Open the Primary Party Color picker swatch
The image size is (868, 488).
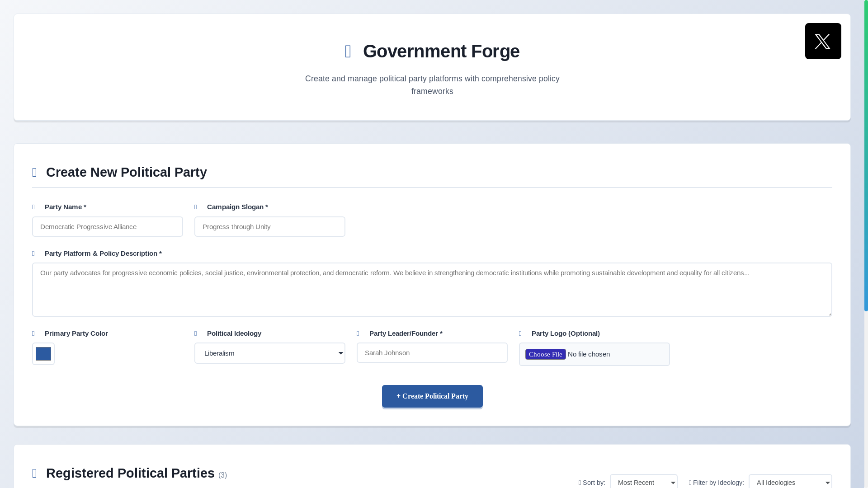tap(43, 354)
